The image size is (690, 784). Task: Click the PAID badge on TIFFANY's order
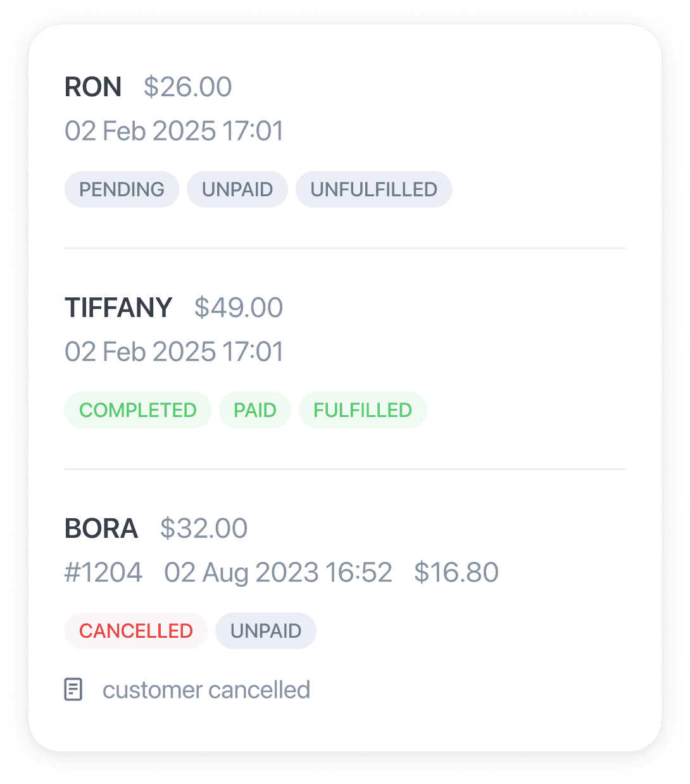(x=255, y=410)
